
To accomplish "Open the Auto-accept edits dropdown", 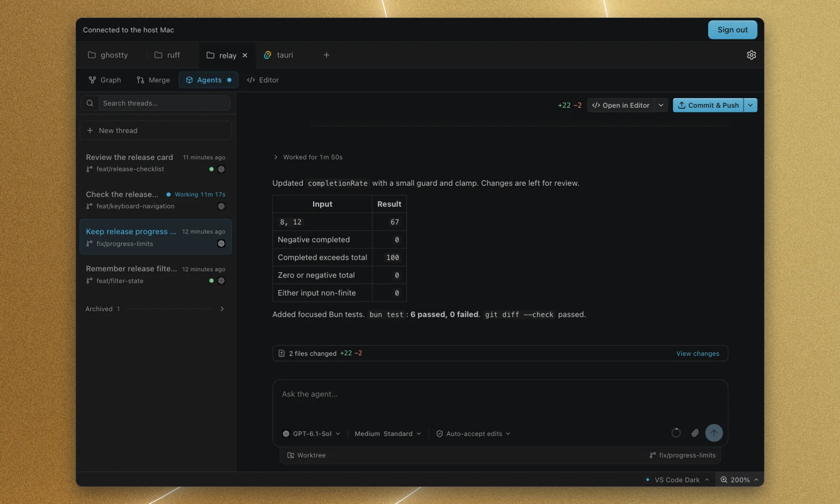I will point(473,433).
